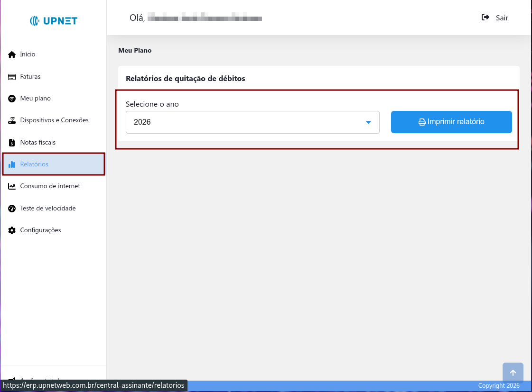Image resolution: width=532 pixels, height=392 pixels.
Task: Expand year list using the blue caret arrow
Action: click(368, 122)
